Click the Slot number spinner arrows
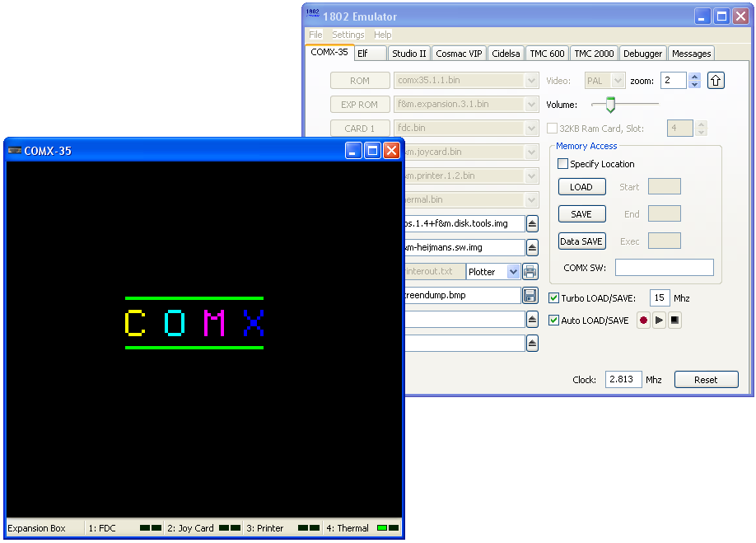 (702, 129)
